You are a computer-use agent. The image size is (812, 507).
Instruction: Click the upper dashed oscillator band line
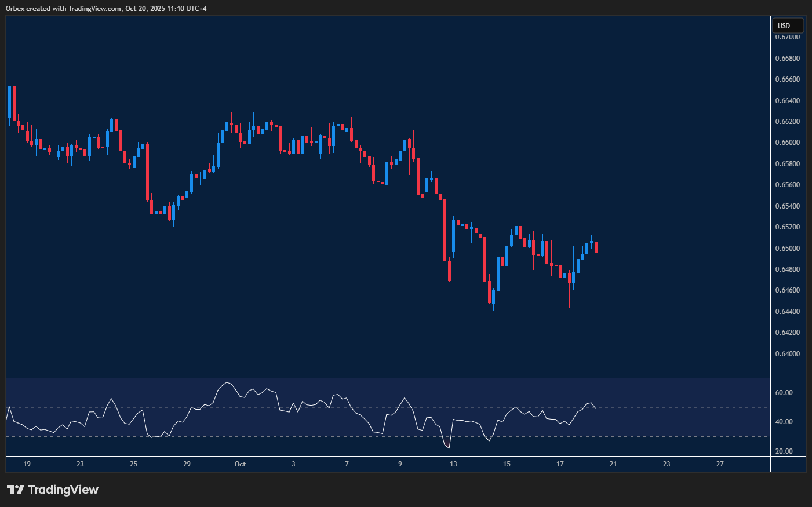(x=388, y=378)
